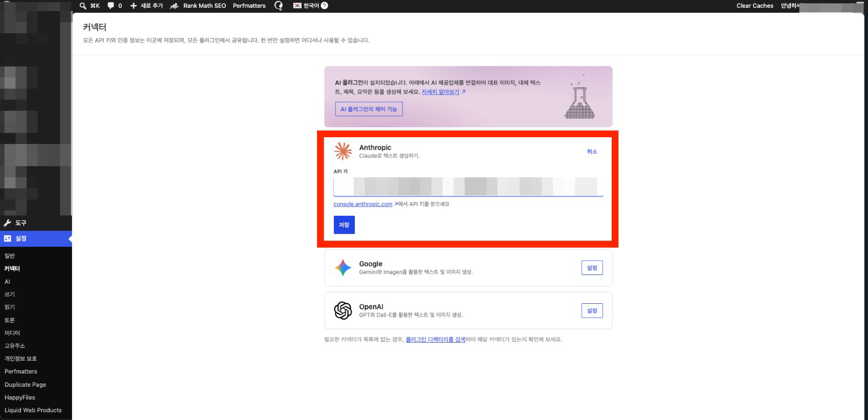Click Clear Caches in the admin bar
This screenshot has width=868, height=420.
755,6
